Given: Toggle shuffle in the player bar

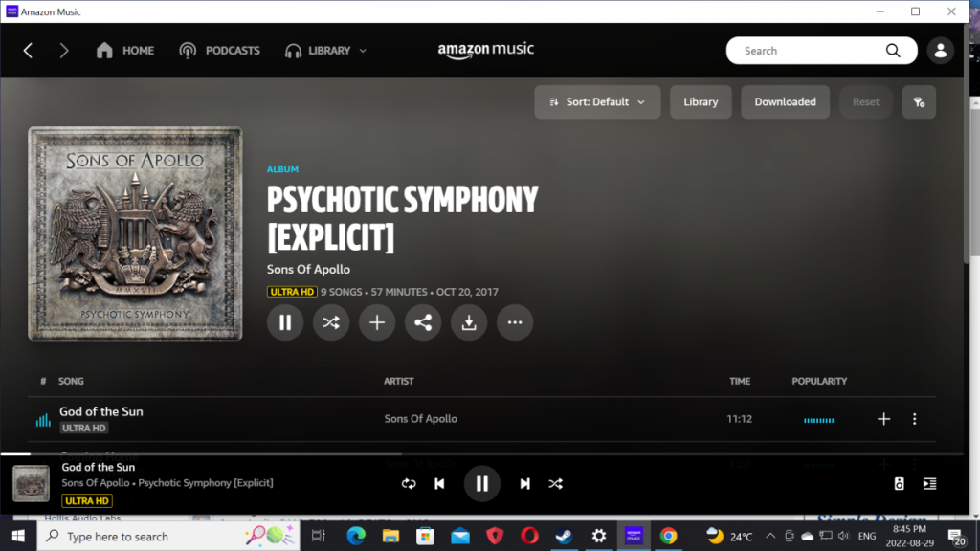Looking at the screenshot, I should [556, 484].
